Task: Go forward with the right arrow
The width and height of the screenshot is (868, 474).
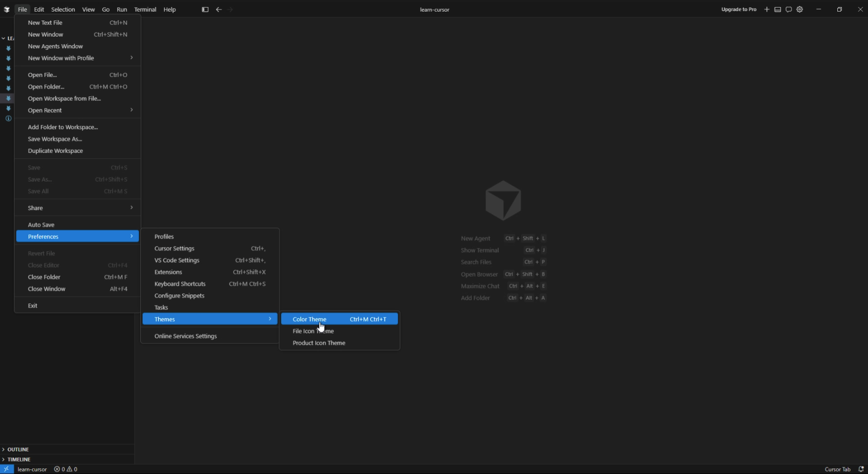Action: pyautogui.click(x=230, y=10)
